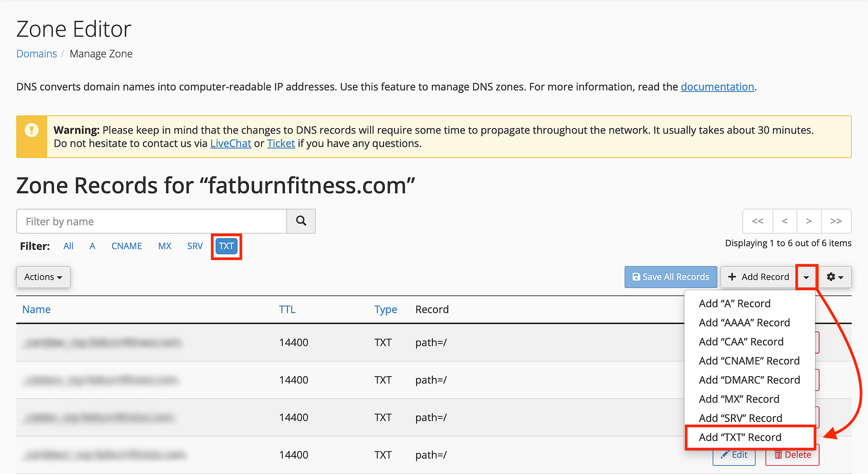Click the yellow warning exclamation icon

pos(32,130)
